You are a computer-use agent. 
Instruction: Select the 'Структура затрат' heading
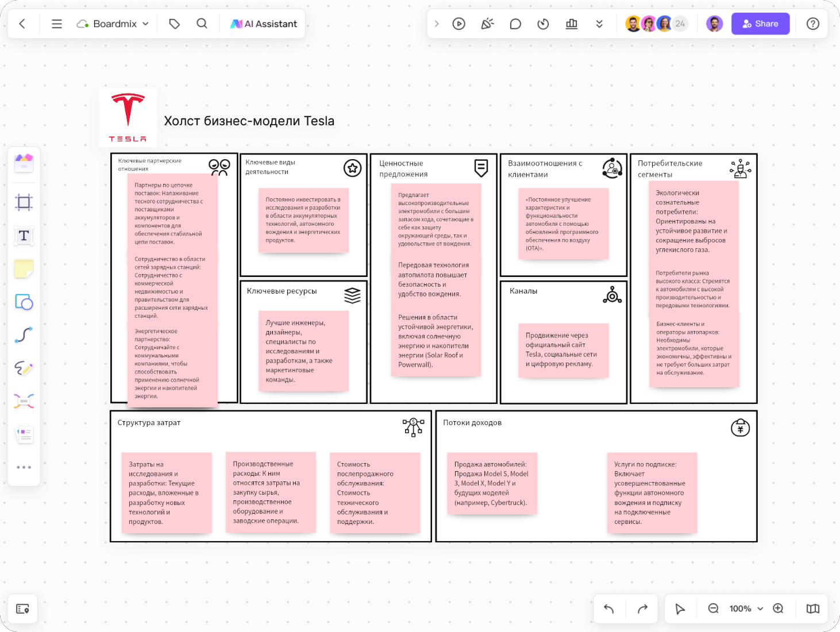149,422
